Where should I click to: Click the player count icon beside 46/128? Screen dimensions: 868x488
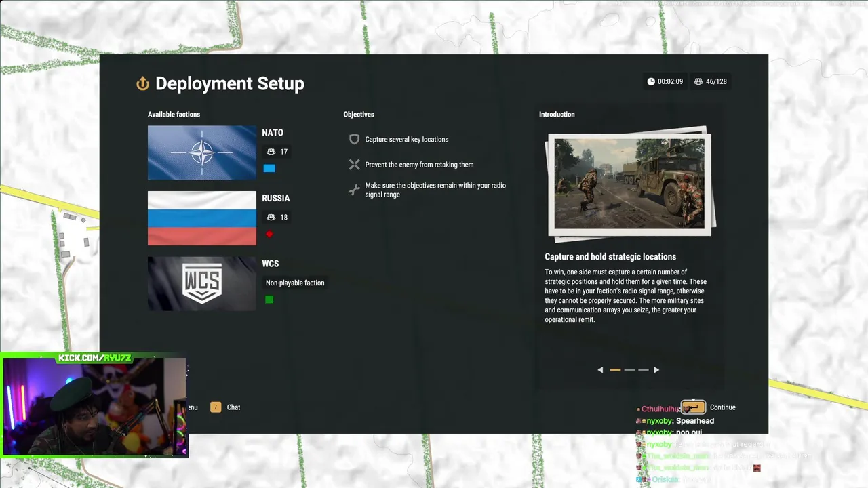tap(698, 81)
